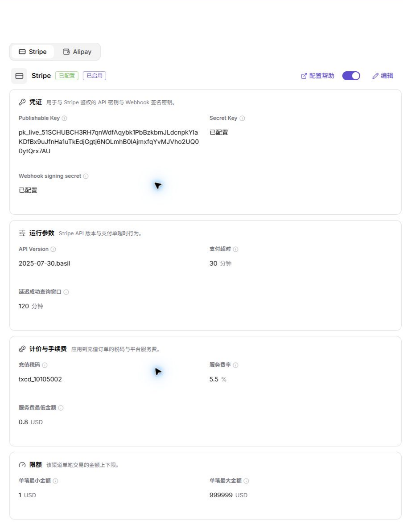This screenshot has width=403, height=532.
Task: Click the Webhook signing secret label
Action: click(50, 176)
